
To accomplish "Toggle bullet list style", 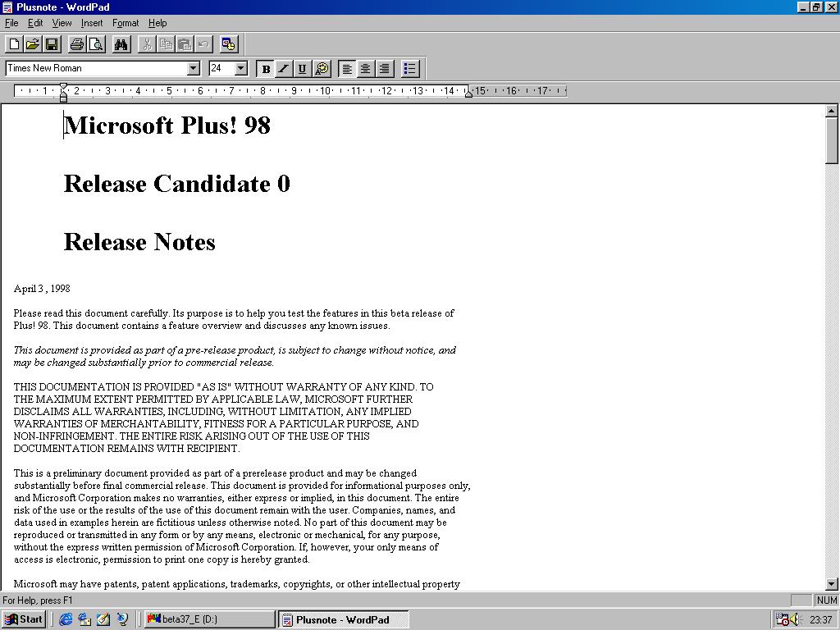I will (410, 69).
